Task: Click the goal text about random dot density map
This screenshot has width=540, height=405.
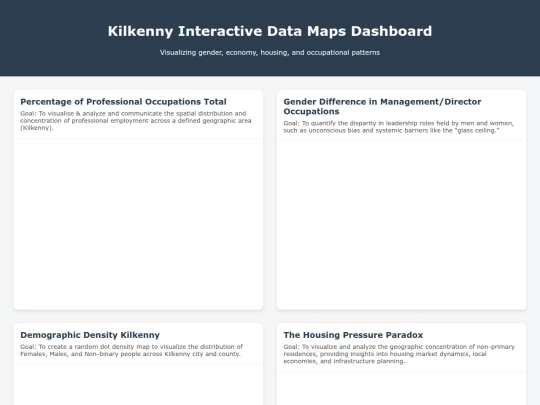Action: tap(132, 350)
